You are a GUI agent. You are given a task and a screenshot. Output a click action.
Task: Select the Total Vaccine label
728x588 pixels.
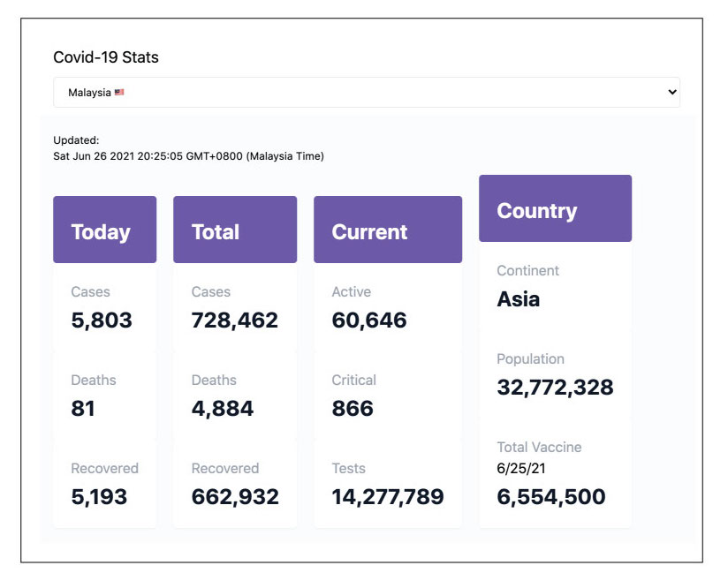[539, 447]
